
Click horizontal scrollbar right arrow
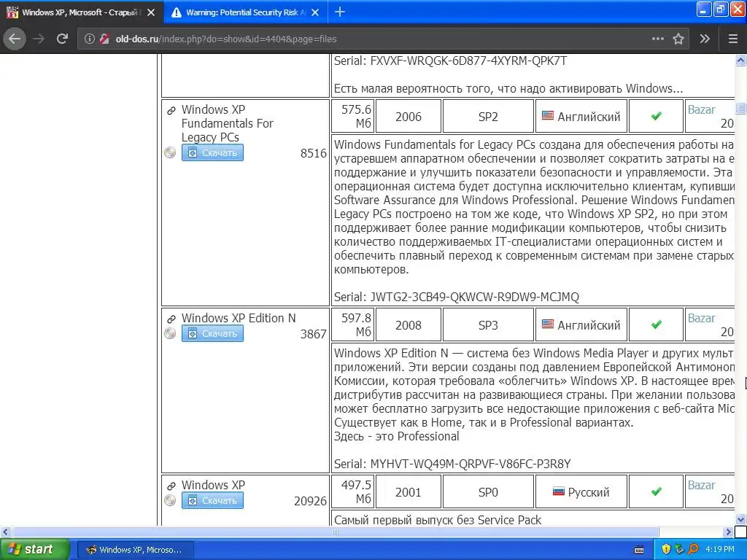[x=728, y=532]
